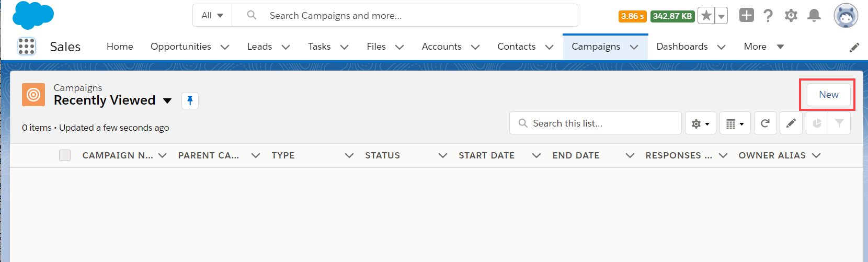The width and height of the screenshot is (868, 262).
Task: Click the Salesforce cloud logo
Action: pyautogui.click(x=33, y=16)
